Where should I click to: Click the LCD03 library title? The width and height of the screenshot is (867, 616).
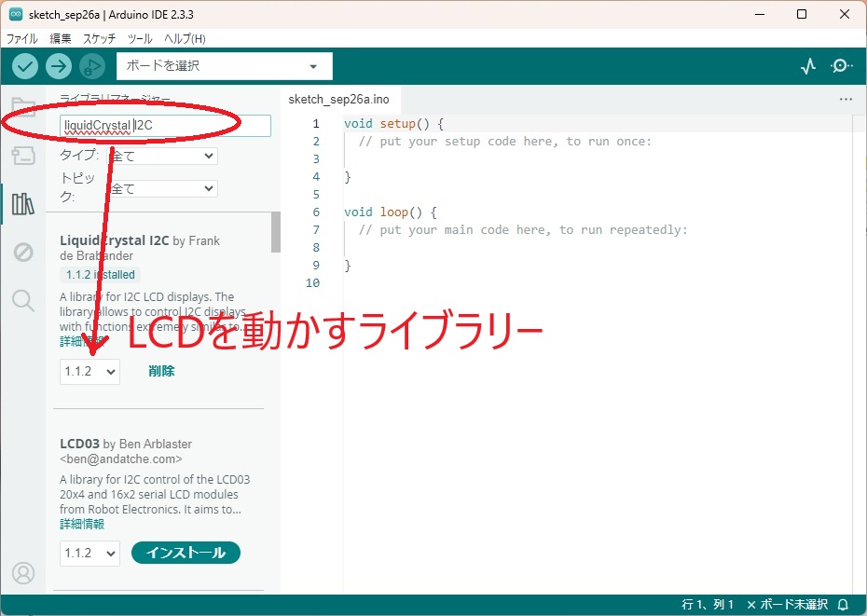(79, 444)
